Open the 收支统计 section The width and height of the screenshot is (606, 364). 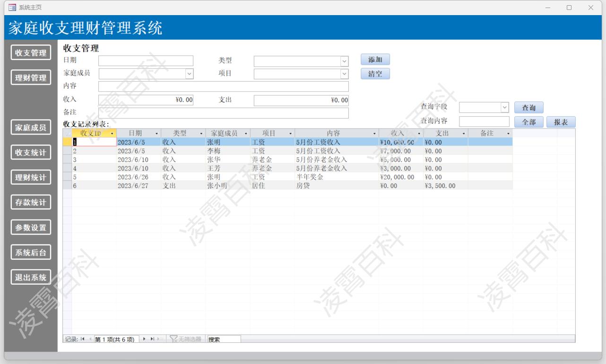[x=30, y=152]
